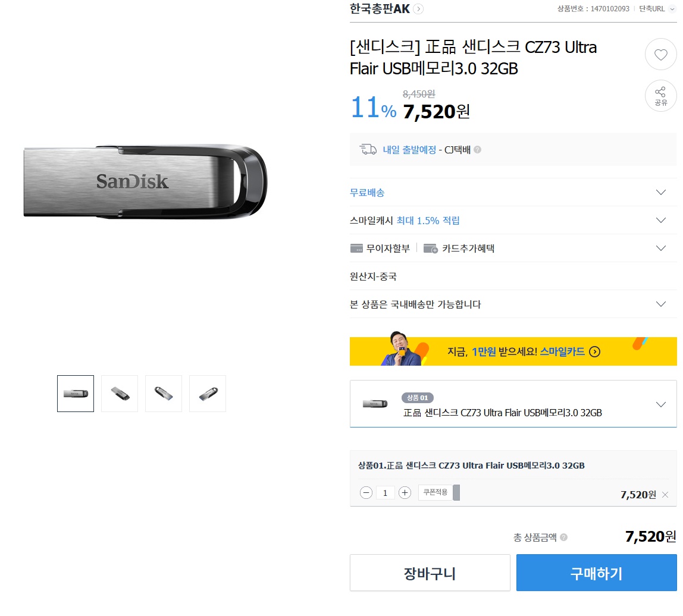
Task: Expand the 무료배송 shipping details
Action: [660, 192]
